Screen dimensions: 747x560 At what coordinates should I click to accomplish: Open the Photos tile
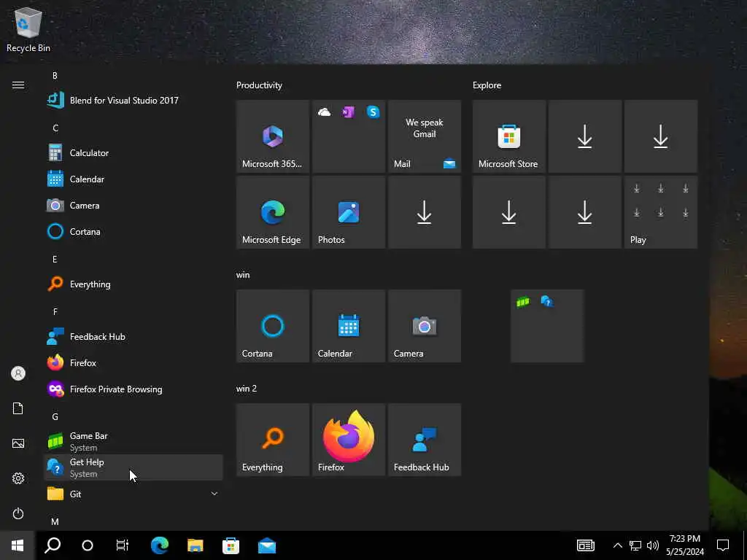(349, 212)
